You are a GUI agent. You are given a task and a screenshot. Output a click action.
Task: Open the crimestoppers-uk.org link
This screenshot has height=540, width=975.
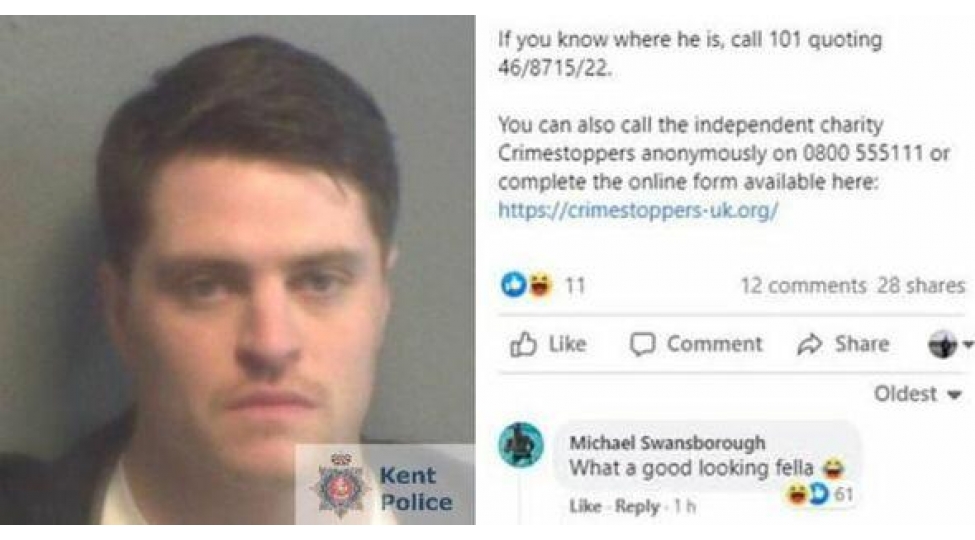[638, 210]
